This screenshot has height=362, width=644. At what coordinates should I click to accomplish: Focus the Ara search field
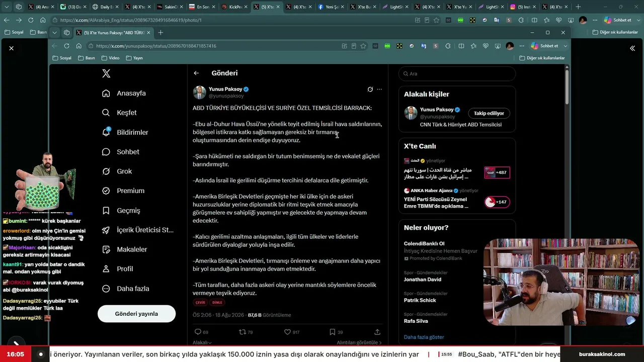coord(457,73)
